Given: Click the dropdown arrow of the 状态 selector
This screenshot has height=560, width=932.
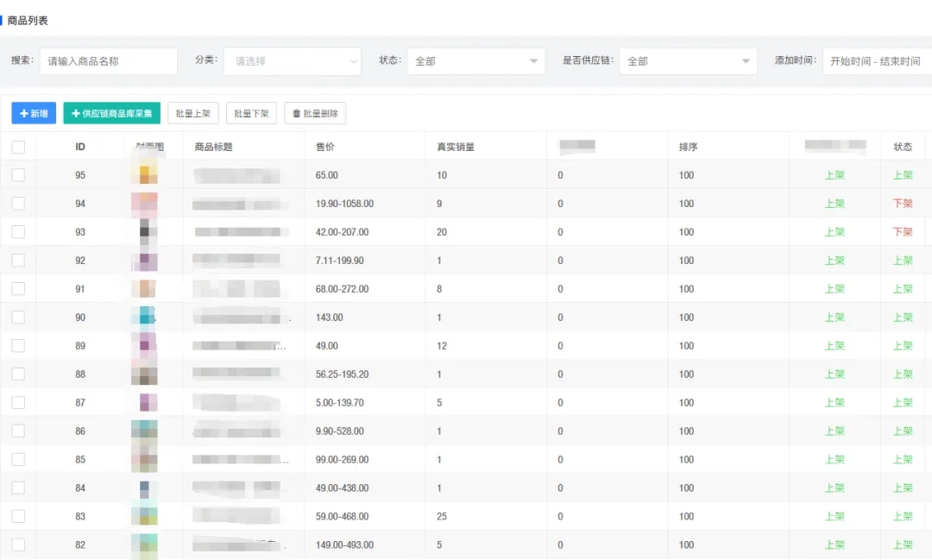Looking at the screenshot, I should 533,61.
